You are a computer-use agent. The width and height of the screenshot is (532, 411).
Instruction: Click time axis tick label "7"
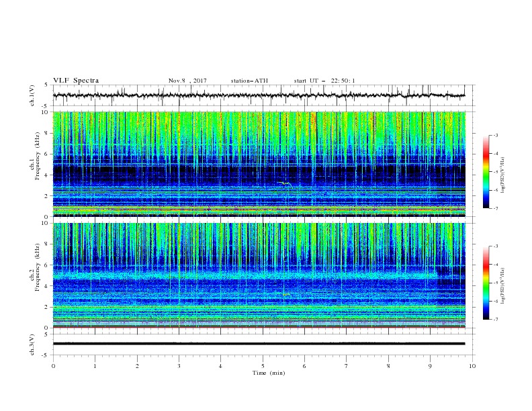click(x=347, y=366)
